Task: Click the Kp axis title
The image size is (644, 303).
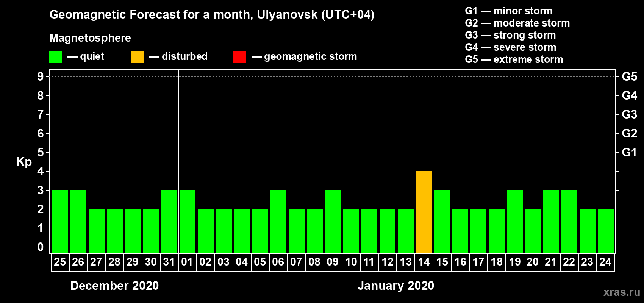Action: click(x=24, y=162)
